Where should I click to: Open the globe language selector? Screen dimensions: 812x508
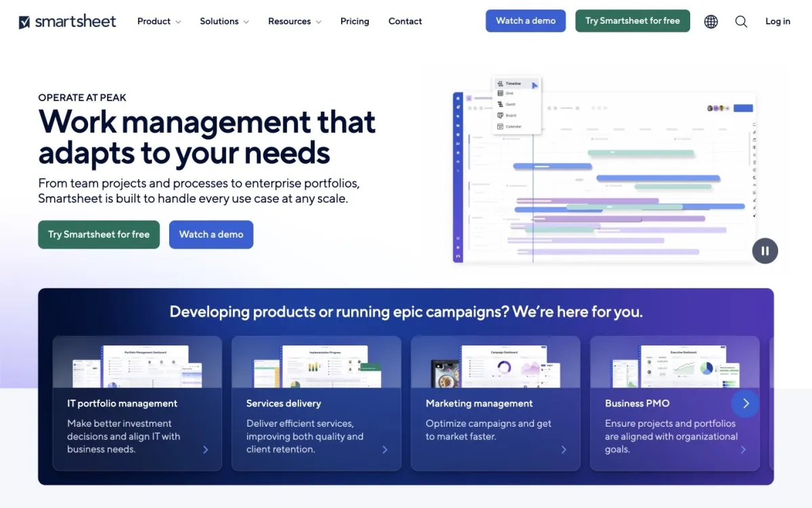[x=710, y=21]
